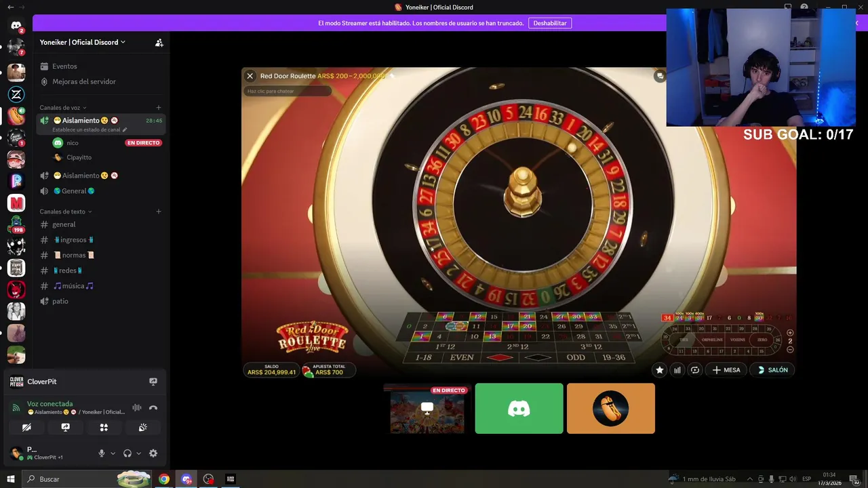Open the ingresos text channel
Image resolution: width=868 pixels, height=488 pixels.
pyautogui.click(x=100, y=240)
